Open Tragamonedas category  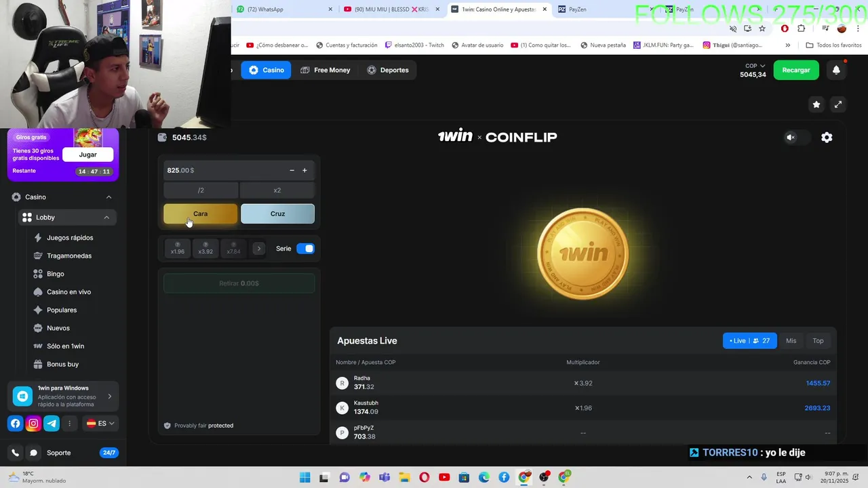[69, 256]
